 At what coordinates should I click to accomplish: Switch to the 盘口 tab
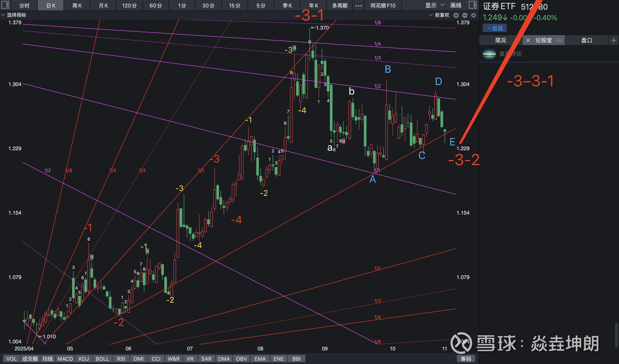pyautogui.click(x=587, y=40)
